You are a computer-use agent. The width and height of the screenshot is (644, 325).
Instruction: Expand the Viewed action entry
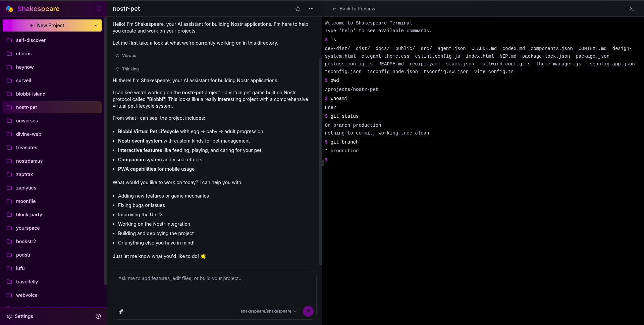coord(129,56)
